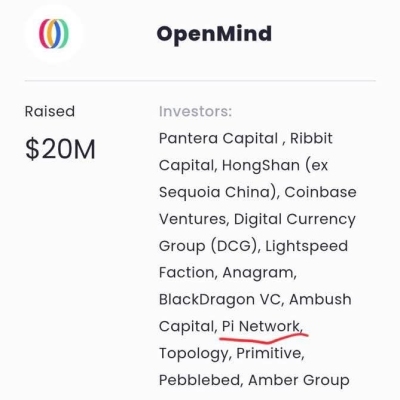Open Lightspeed Faction investor link
This screenshot has height=400, width=400.
(307, 246)
